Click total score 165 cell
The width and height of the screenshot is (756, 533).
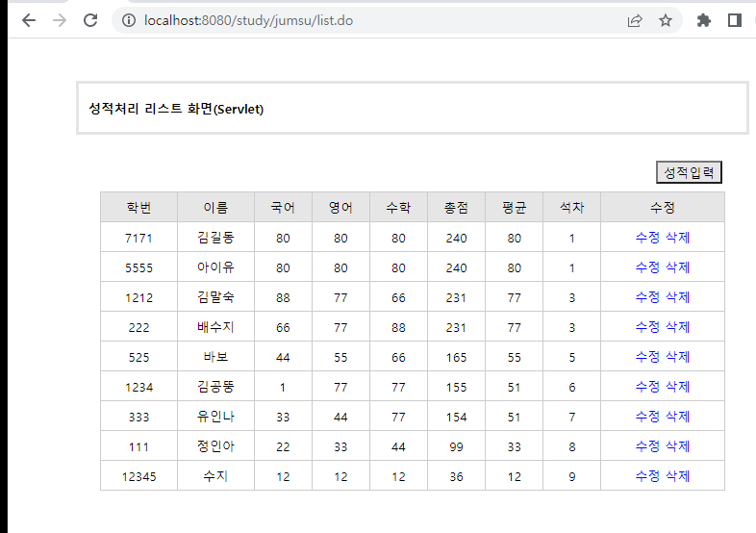(456, 358)
